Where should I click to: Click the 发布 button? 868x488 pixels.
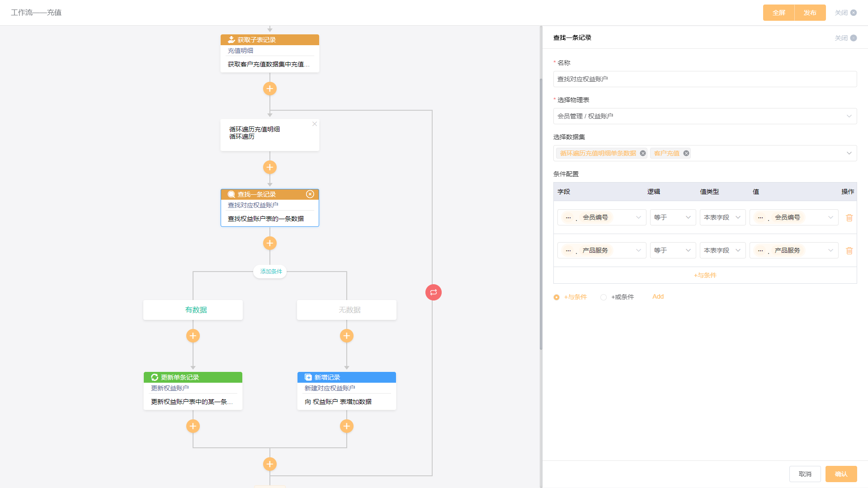pyautogui.click(x=810, y=13)
